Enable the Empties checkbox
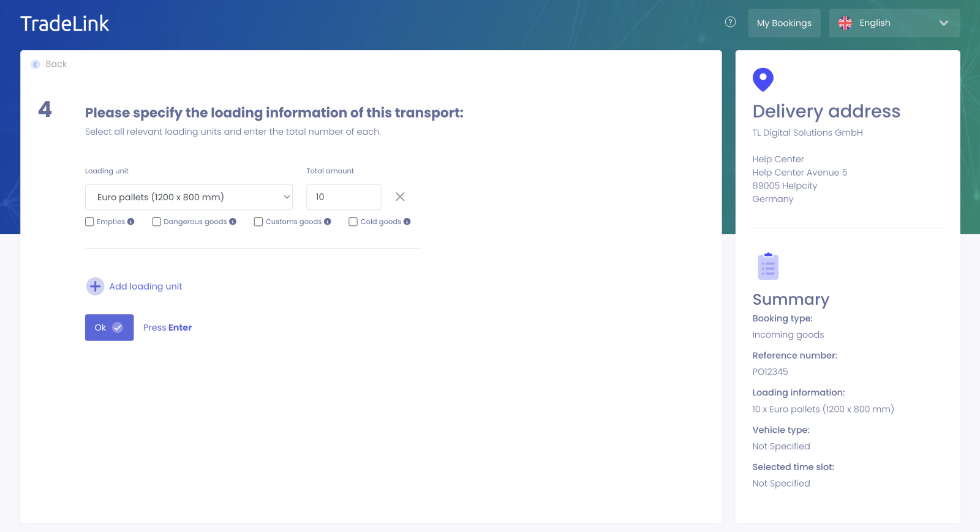The width and height of the screenshot is (980, 532). tap(89, 222)
